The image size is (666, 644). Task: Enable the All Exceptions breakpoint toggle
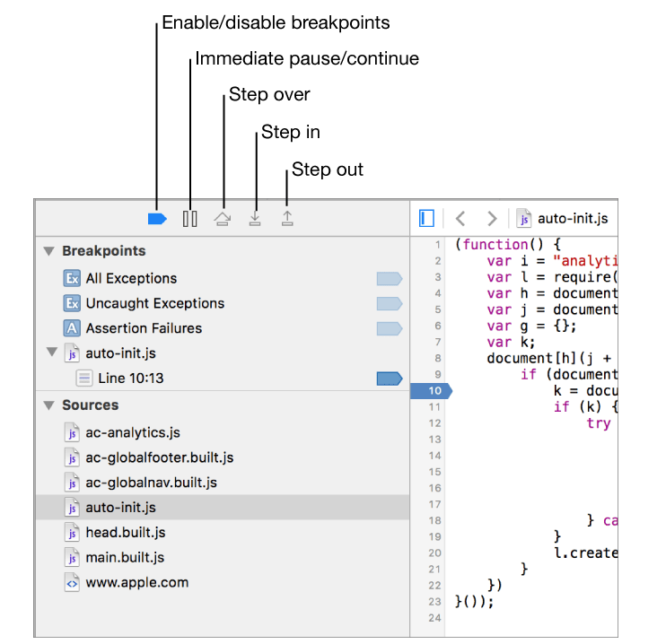[x=389, y=279]
